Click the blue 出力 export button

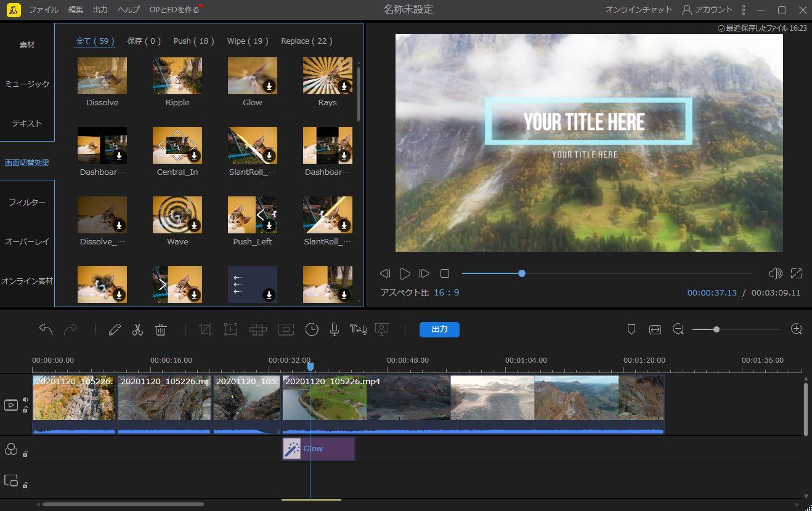click(439, 329)
